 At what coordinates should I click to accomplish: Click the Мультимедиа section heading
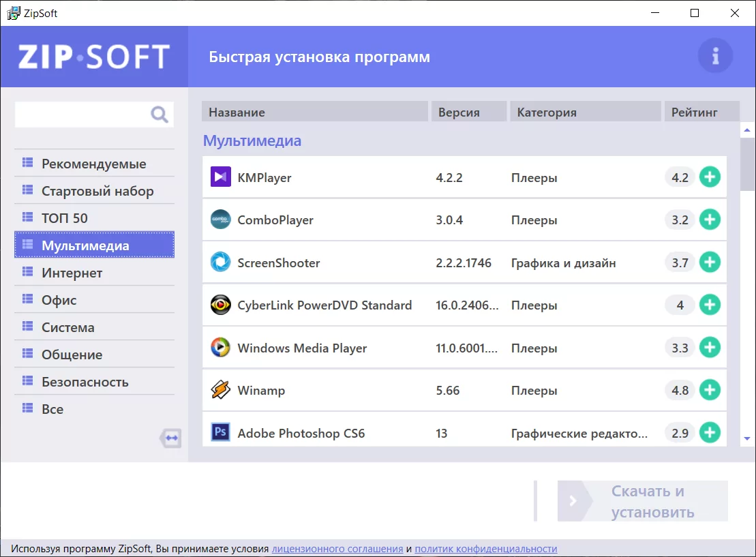tap(252, 141)
